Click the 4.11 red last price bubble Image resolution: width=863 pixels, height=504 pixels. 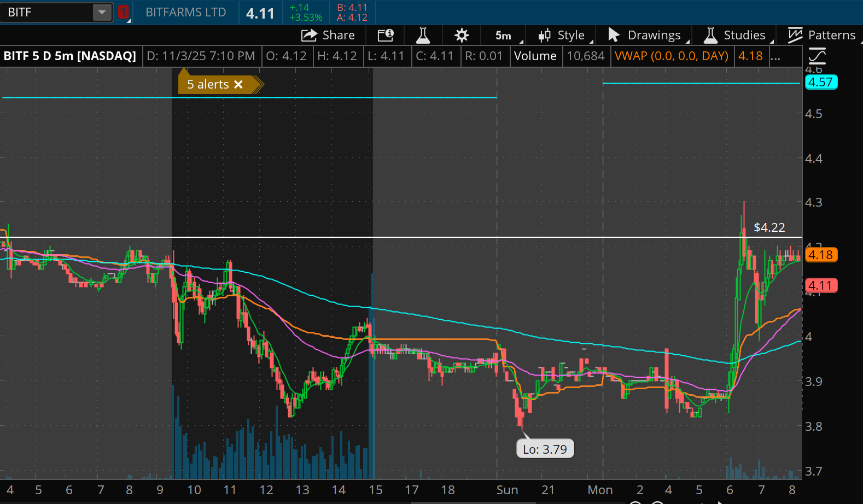point(821,285)
